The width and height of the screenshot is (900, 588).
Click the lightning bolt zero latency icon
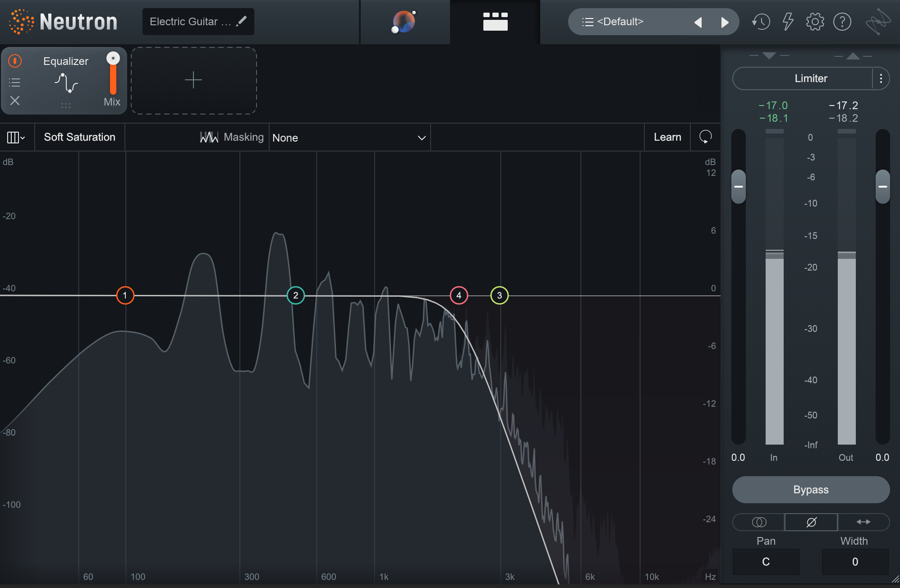pyautogui.click(x=788, y=22)
